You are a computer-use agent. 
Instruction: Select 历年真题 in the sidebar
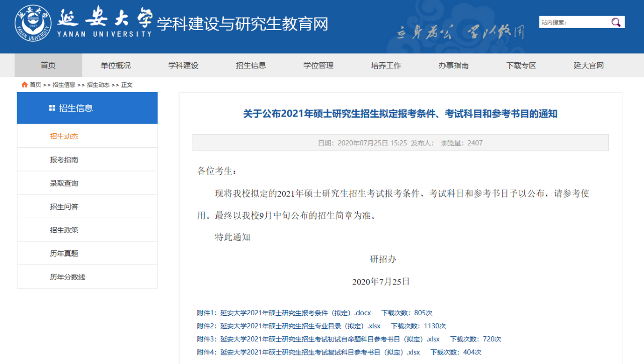(x=87, y=253)
